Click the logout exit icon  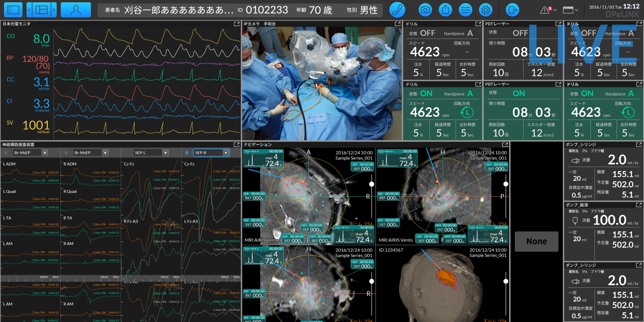pos(512,10)
